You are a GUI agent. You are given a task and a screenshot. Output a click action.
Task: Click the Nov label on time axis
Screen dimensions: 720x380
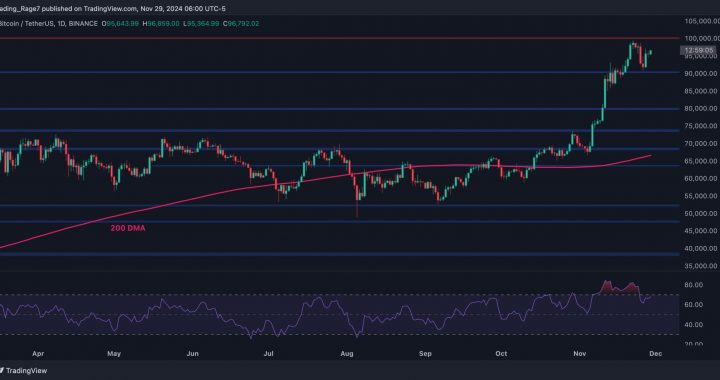point(580,354)
